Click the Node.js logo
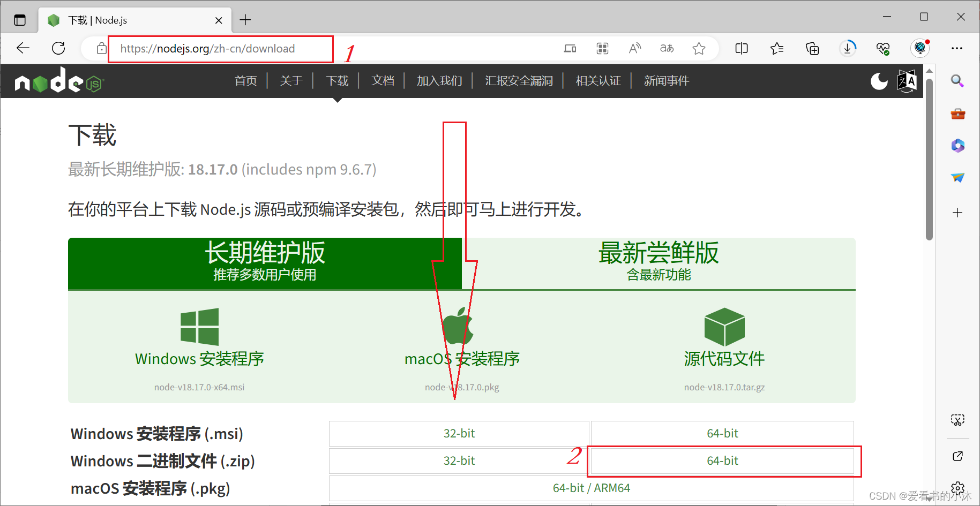The width and height of the screenshot is (980, 506). (59, 81)
